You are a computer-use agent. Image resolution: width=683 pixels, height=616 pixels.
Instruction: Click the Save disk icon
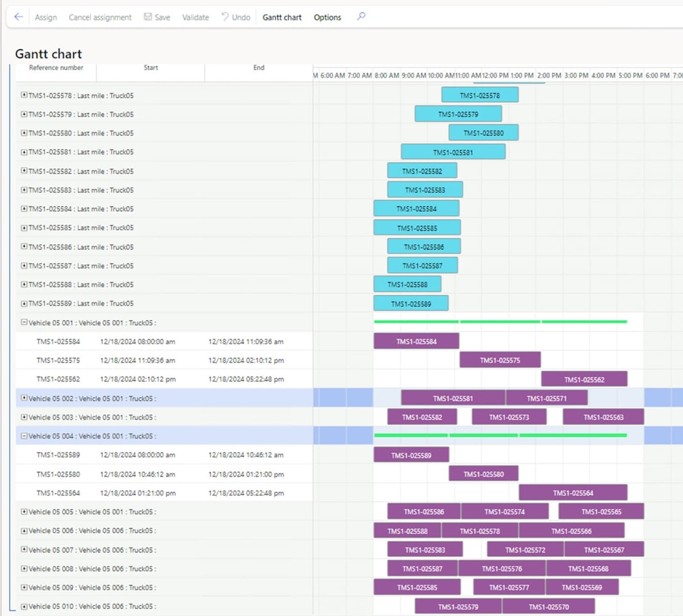pos(148,17)
